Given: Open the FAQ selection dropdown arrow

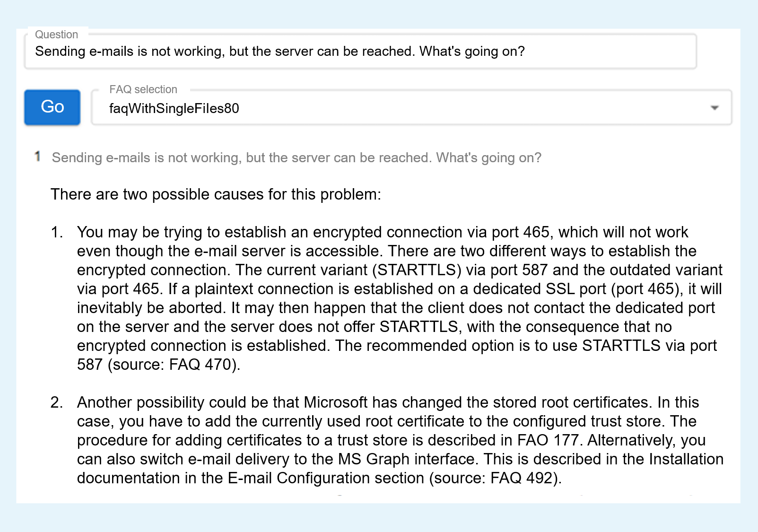Looking at the screenshot, I should point(714,108).
